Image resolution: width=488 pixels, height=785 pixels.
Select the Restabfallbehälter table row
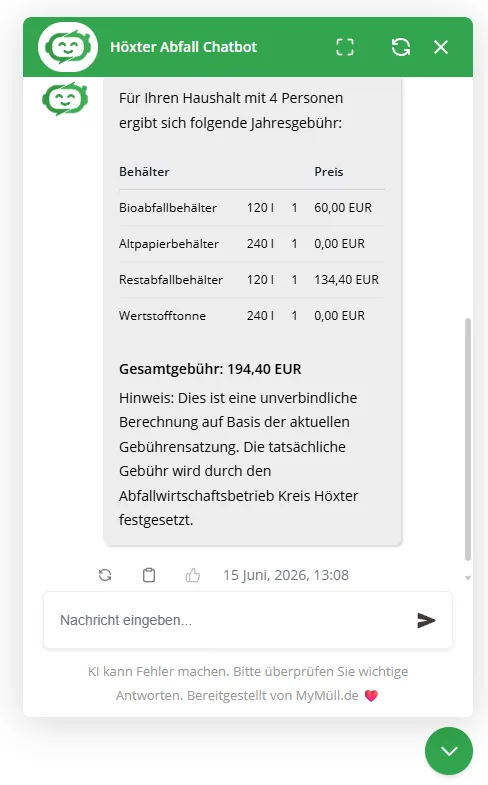pyautogui.click(x=252, y=280)
